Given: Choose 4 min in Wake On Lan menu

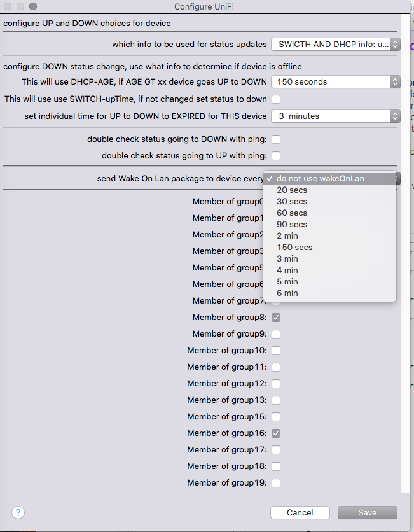Looking at the screenshot, I should [329, 270].
